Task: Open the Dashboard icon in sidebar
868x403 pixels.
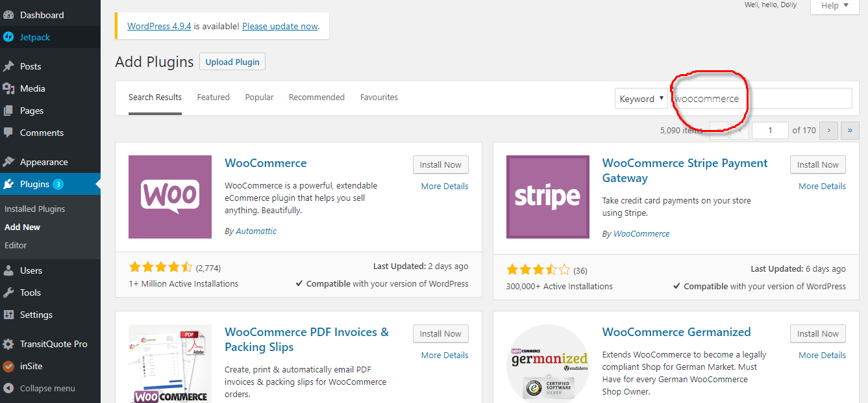Action: (x=8, y=15)
